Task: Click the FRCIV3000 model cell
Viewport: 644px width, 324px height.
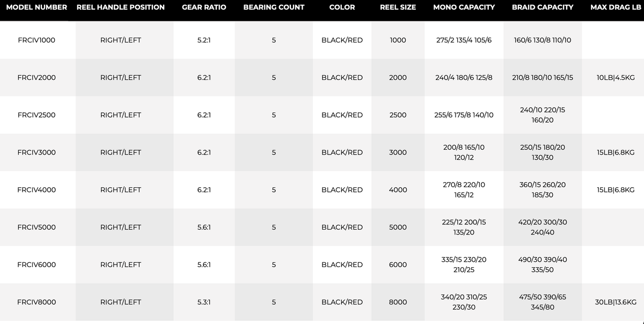Action: point(36,152)
